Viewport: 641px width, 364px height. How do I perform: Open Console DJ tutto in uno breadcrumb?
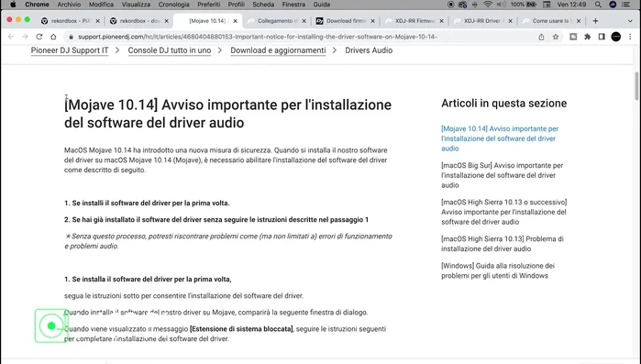(170, 50)
